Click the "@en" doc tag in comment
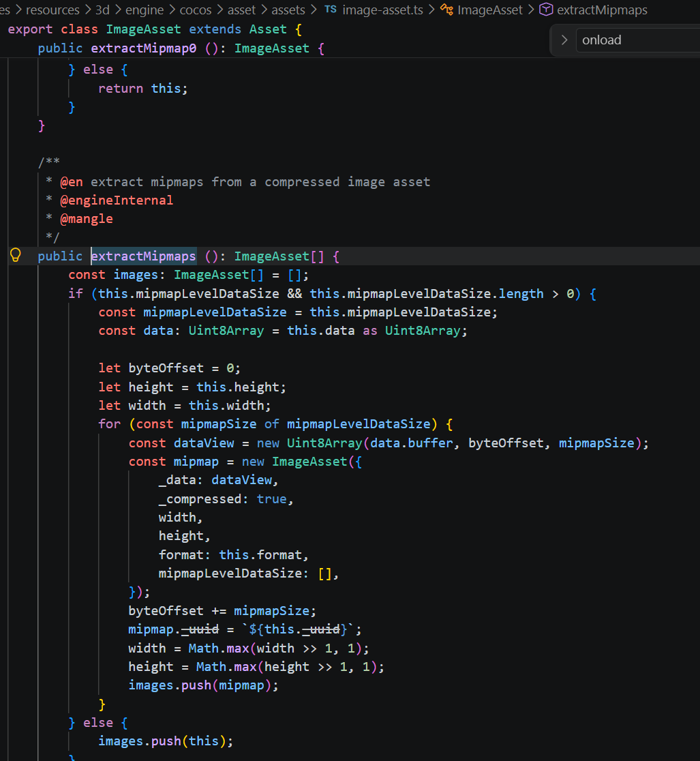700x761 pixels. pyautogui.click(x=72, y=182)
